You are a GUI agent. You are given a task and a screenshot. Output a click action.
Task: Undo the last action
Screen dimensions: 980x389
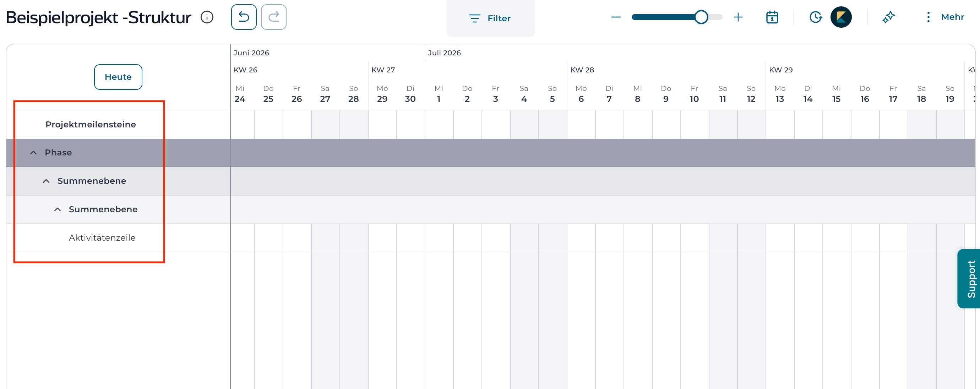pos(244,17)
